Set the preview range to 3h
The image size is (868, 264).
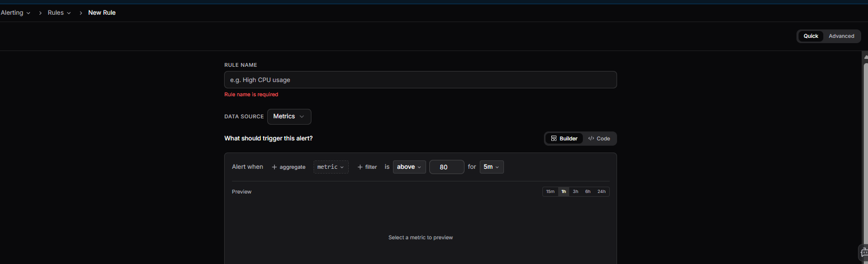click(576, 192)
